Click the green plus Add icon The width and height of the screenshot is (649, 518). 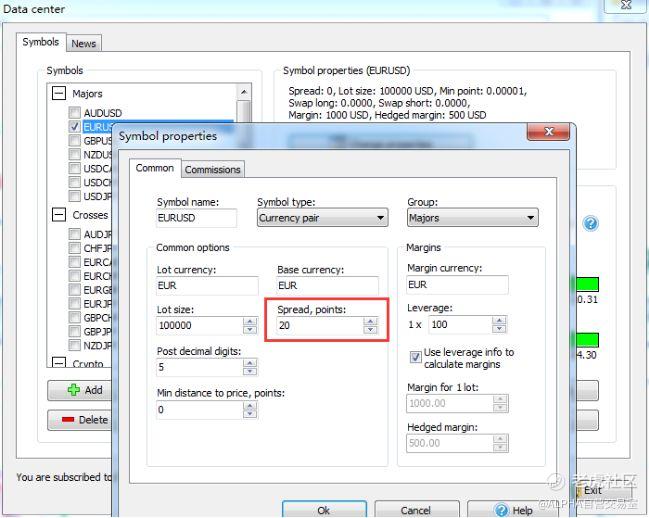click(x=74, y=390)
